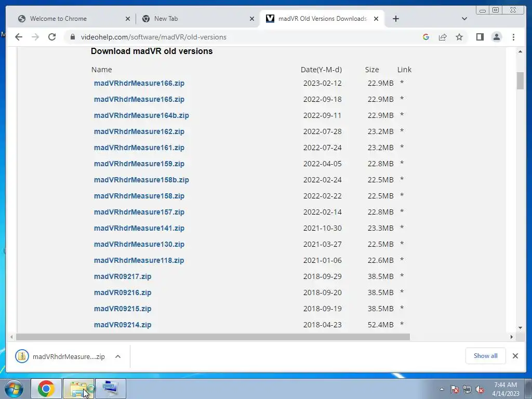The image size is (532, 399).
Task: Click the Show desktop button
Action: click(529, 389)
